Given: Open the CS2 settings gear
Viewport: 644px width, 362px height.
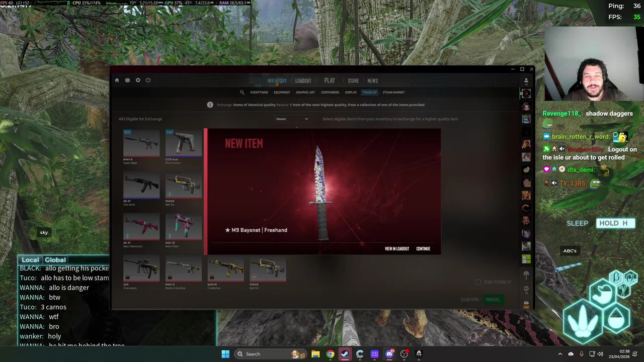Looking at the screenshot, I should tap(138, 80).
